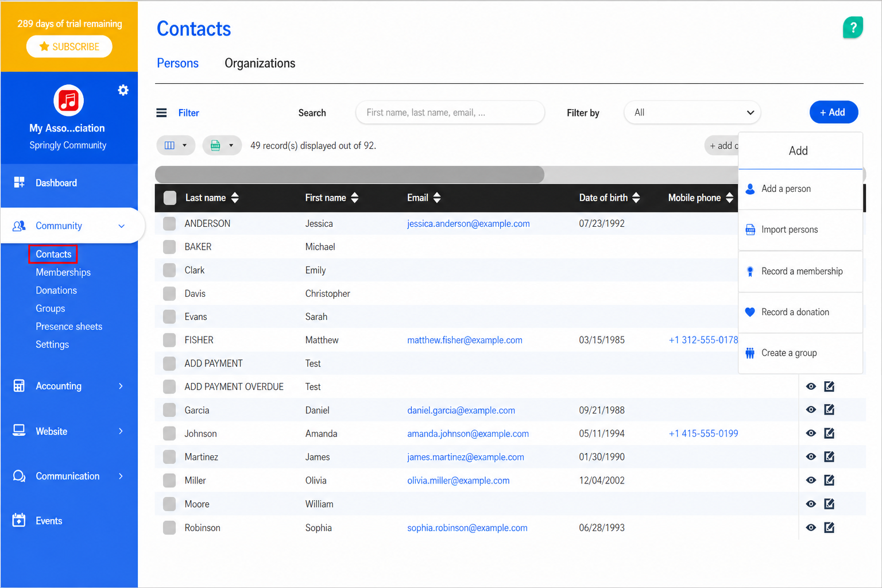This screenshot has width=882, height=588.
Task: Toggle the select-all checkbox in header
Action: 170,198
